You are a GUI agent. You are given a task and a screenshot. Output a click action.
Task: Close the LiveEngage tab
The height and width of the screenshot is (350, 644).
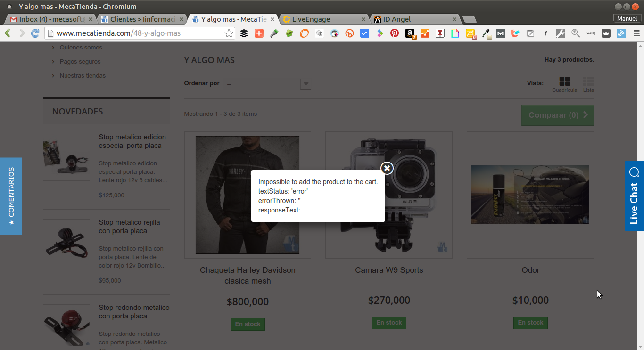click(363, 19)
